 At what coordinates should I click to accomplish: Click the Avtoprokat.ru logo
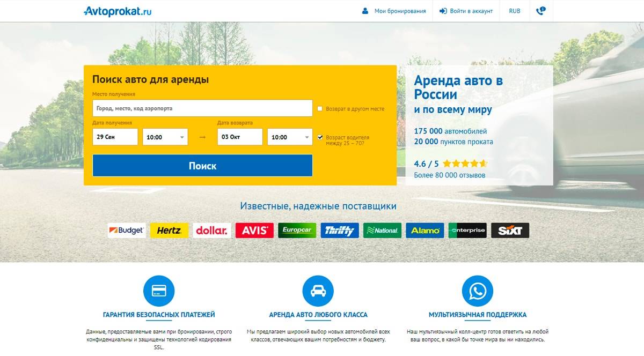coord(118,11)
